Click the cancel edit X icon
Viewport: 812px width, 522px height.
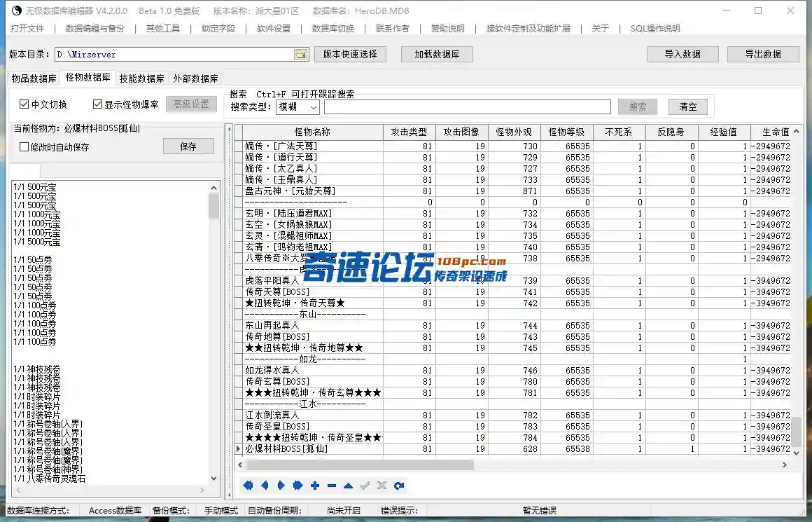point(381,485)
